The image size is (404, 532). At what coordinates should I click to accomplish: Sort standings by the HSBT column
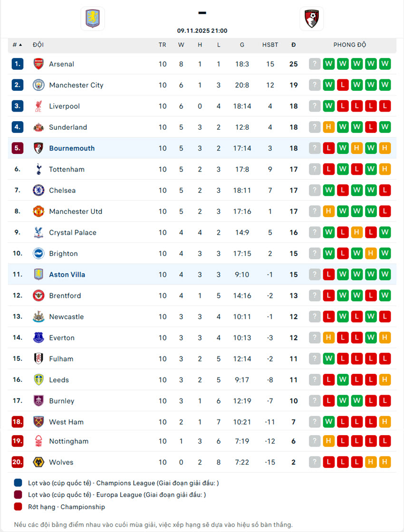coord(270,45)
